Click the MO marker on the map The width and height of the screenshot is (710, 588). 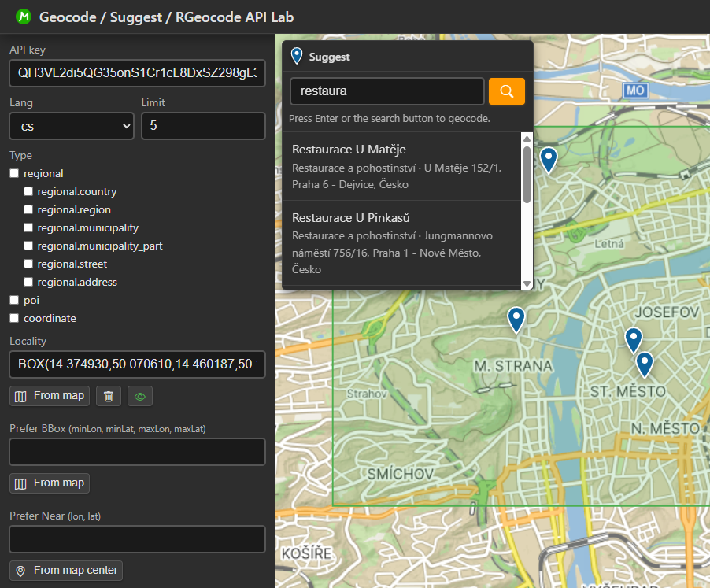[635, 91]
